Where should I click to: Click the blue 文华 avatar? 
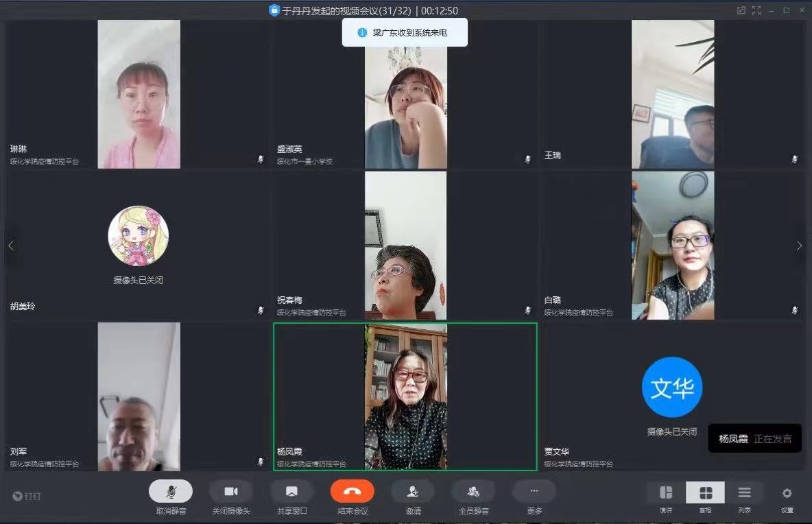tap(672, 387)
